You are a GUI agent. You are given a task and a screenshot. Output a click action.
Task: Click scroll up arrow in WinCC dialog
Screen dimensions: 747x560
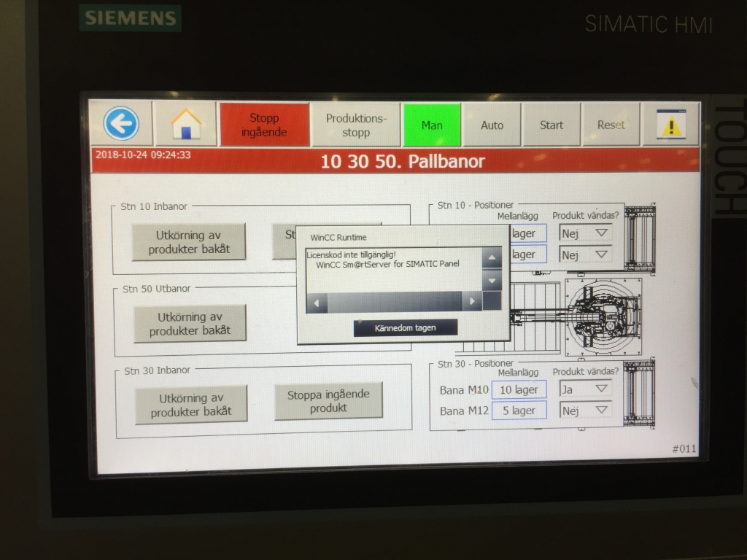492,257
